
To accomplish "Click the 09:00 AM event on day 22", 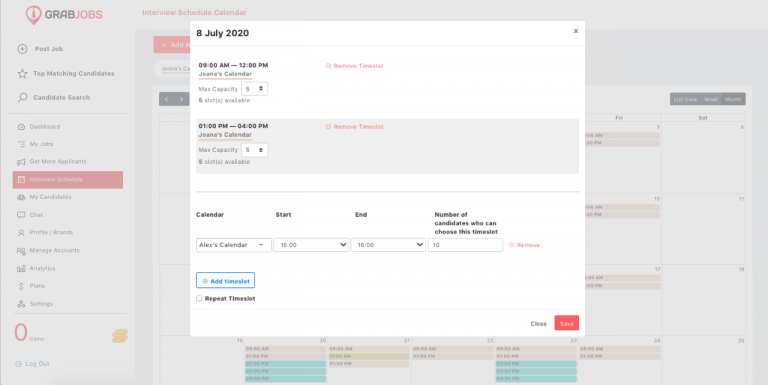I will pyautogui.click(x=453, y=349).
